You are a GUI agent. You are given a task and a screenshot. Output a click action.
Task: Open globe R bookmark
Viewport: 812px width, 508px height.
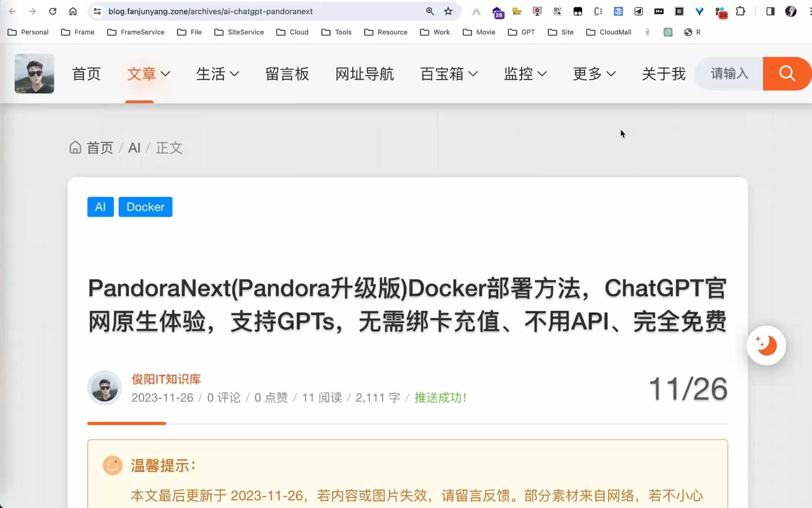[692, 32]
